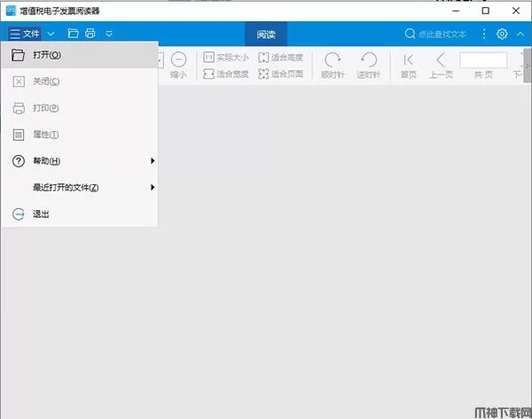This screenshot has height=419, width=532.
Task: Open the vertical three-dot more menu
Action: point(484,34)
